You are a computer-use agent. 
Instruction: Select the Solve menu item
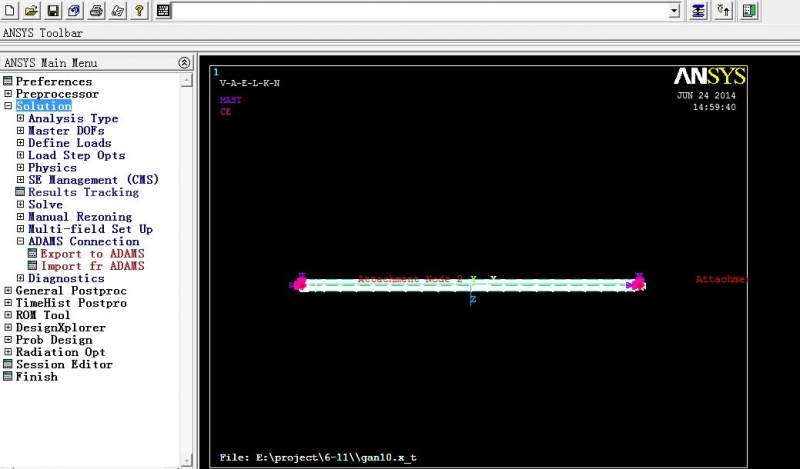click(45, 204)
